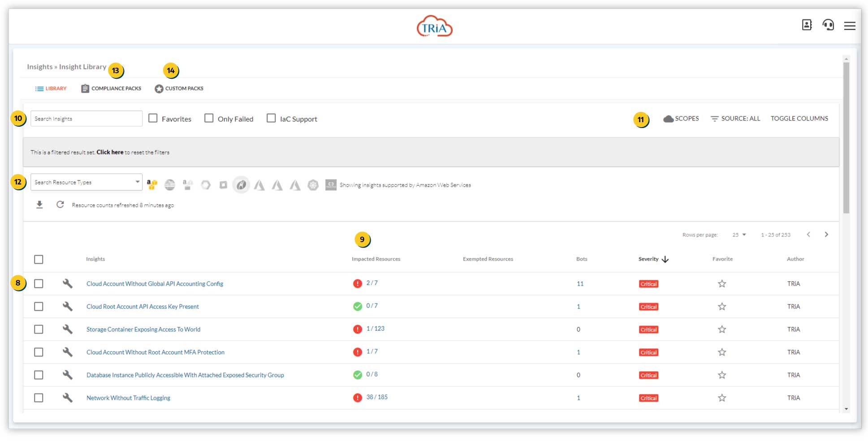The width and height of the screenshot is (868, 441).
Task: Select the Kubernetes wheel provider icon
Action: pyautogui.click(x=313, y=184)
